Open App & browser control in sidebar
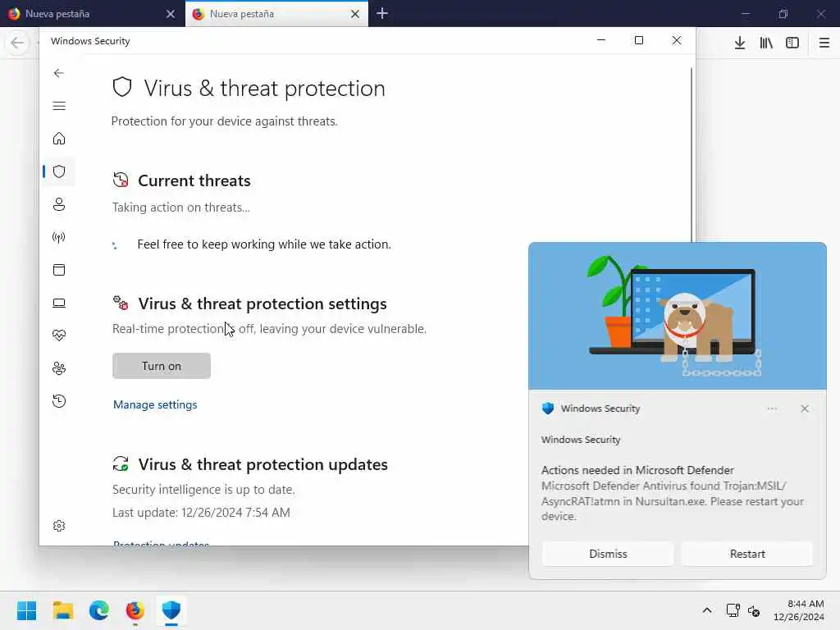Viewport: 840px width, 630px height. click(59, 270)
